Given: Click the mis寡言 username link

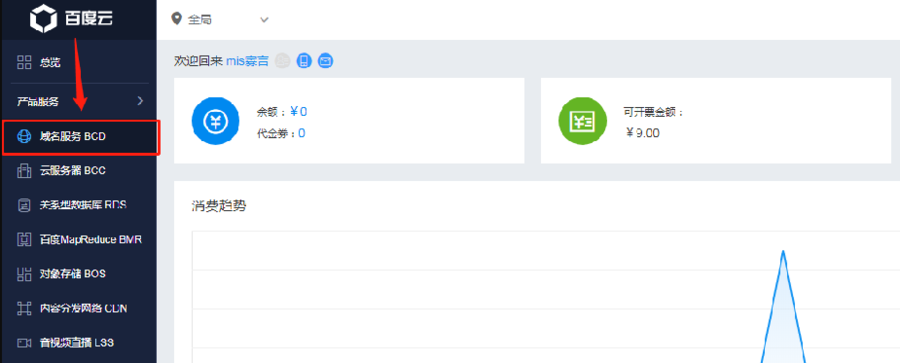Looking at the screenshot, I should (248, 61).
